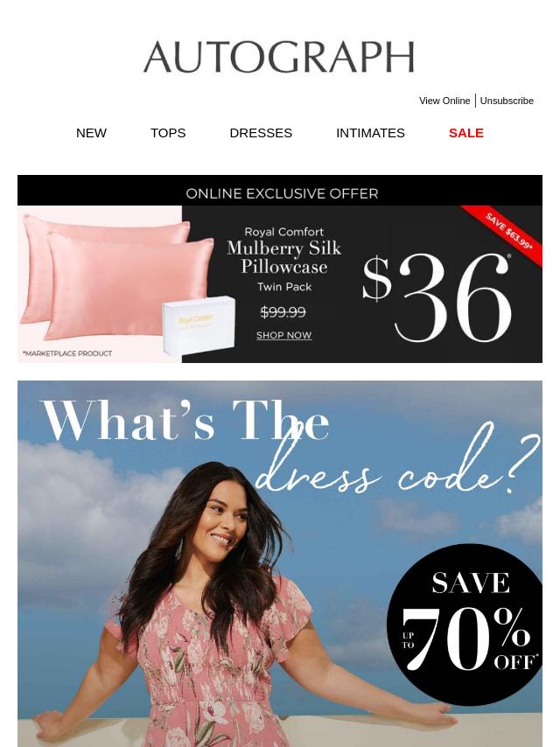Viewport: 560px width, 747px height.
Task: Go to the NEW category
Action: (91, 133)
